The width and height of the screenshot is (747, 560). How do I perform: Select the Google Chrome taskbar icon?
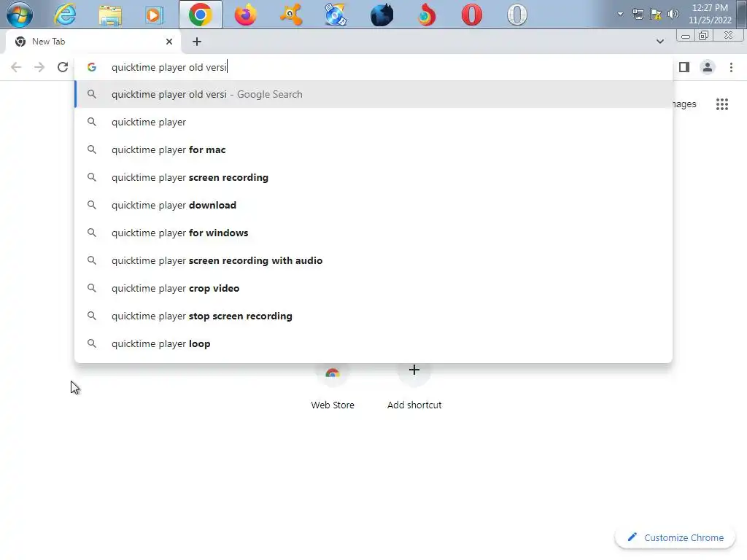(200, 15)
